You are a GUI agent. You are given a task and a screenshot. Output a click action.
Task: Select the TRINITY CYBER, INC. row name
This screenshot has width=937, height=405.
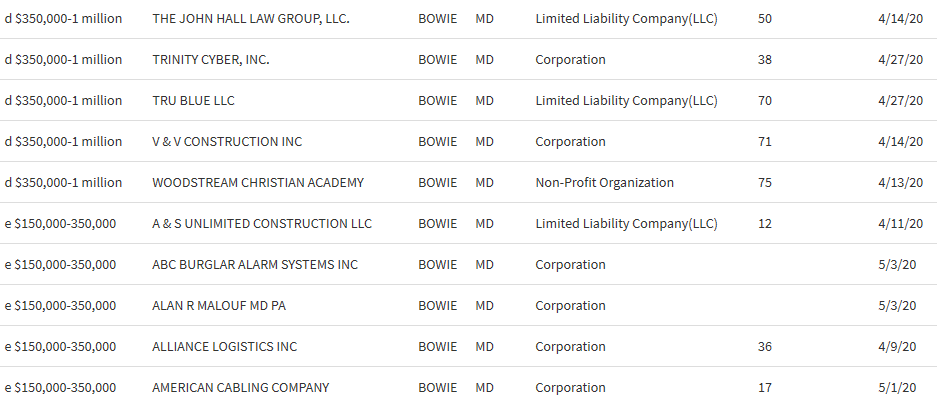(x=211, y=60)
